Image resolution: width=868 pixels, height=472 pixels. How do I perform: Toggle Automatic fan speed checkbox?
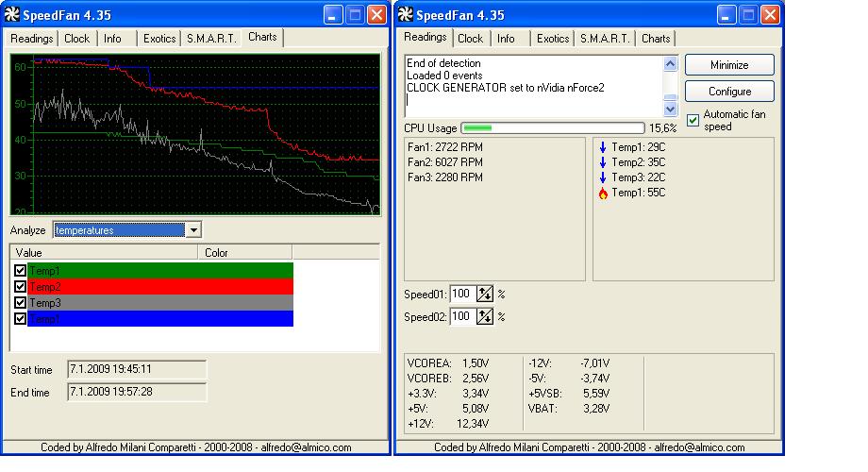click(693, 120)
